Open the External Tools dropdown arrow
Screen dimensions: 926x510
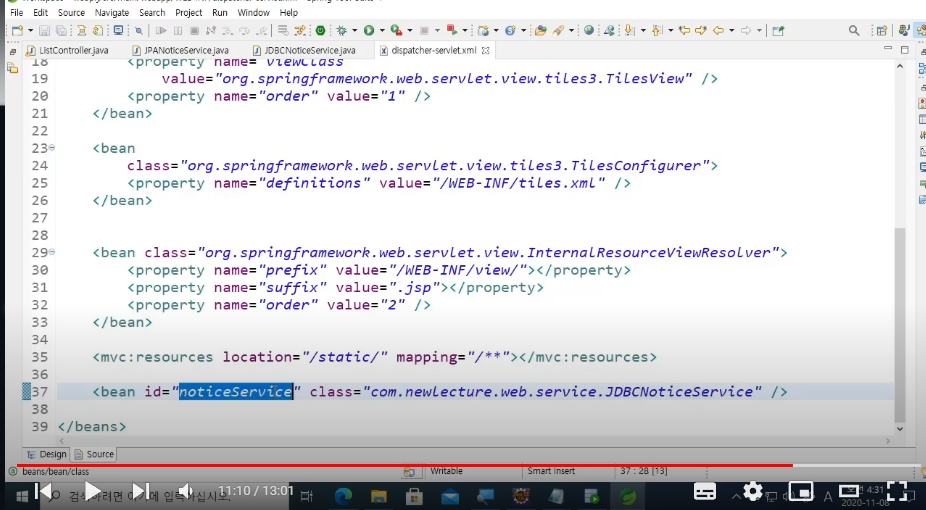409,31
